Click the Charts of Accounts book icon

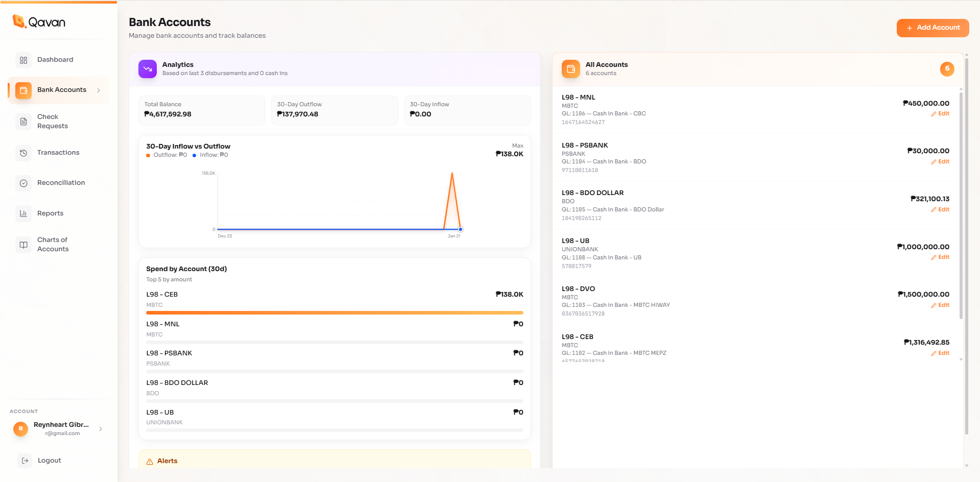coord(23,245)
